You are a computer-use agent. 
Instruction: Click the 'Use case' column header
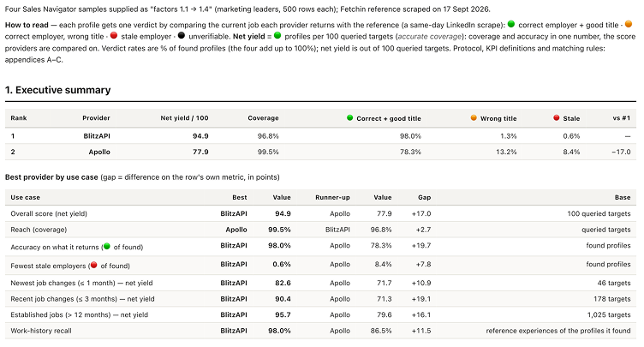[26, 197]
